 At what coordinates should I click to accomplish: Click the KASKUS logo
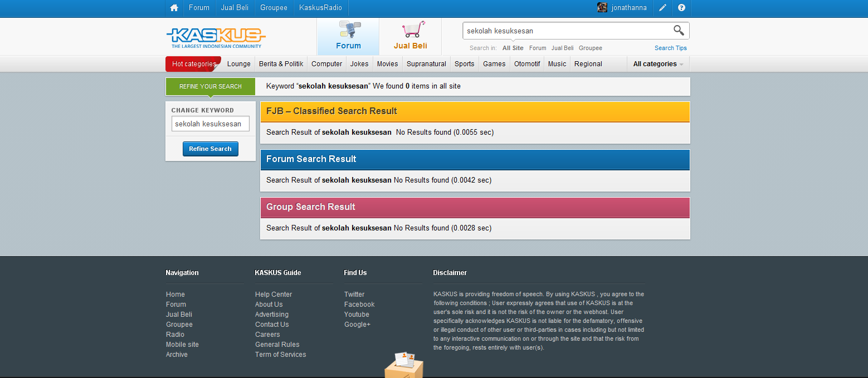[216, 37]
